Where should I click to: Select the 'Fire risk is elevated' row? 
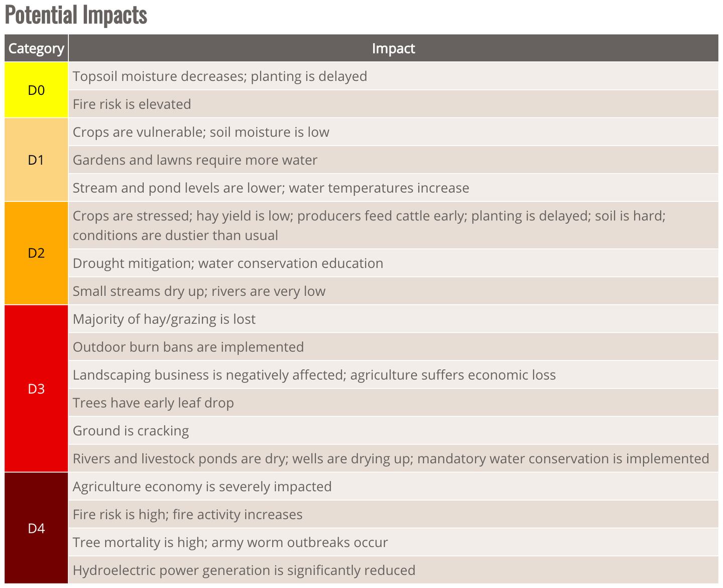pyautogui.click(x=132, y=104)
